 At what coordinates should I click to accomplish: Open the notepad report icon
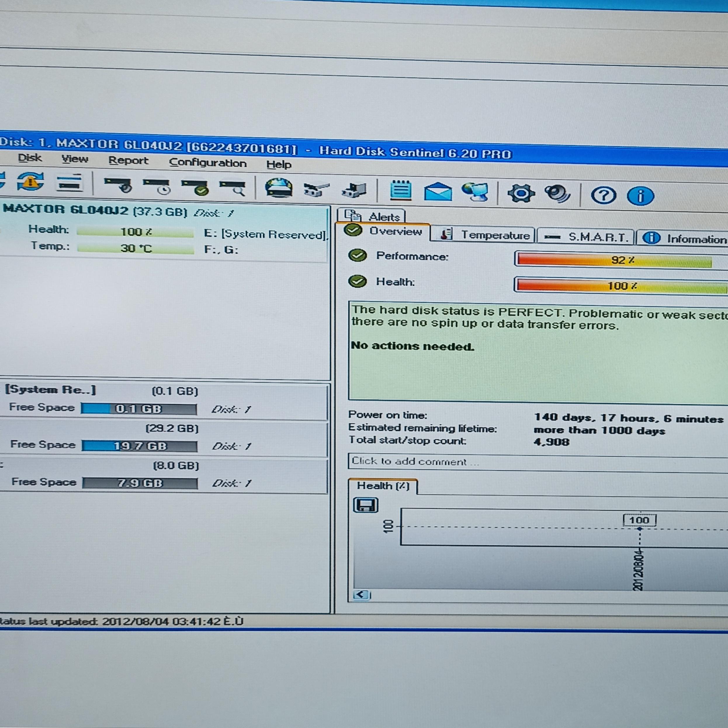click(x=401, y=190)
